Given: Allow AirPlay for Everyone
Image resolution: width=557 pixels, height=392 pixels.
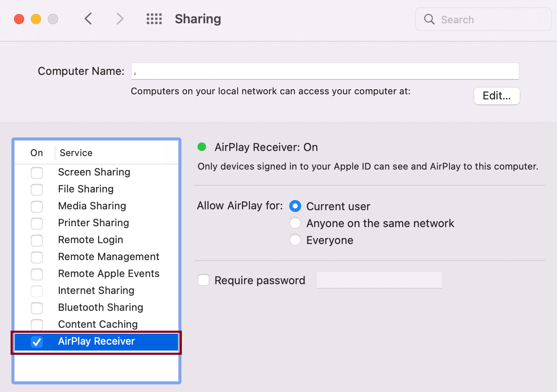Looking at the screenshot, I should coord(295,240).
